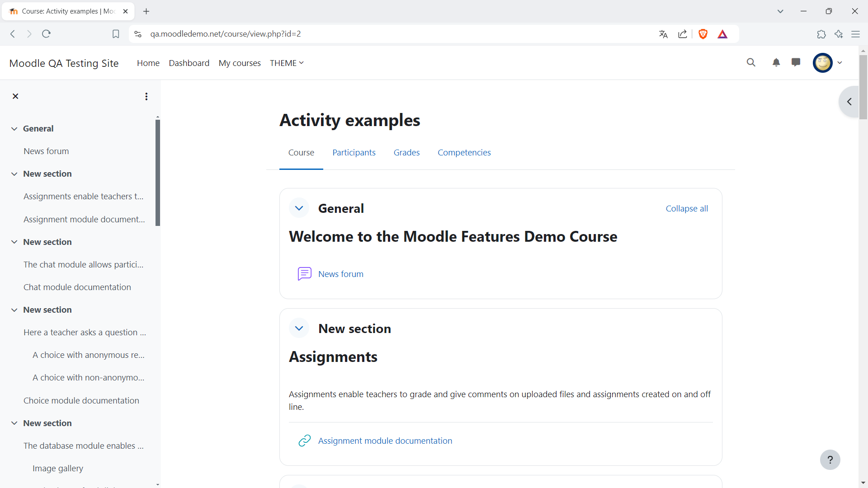
Task: Open the block drawer arrow button
Action: click(x=849, y=102)
